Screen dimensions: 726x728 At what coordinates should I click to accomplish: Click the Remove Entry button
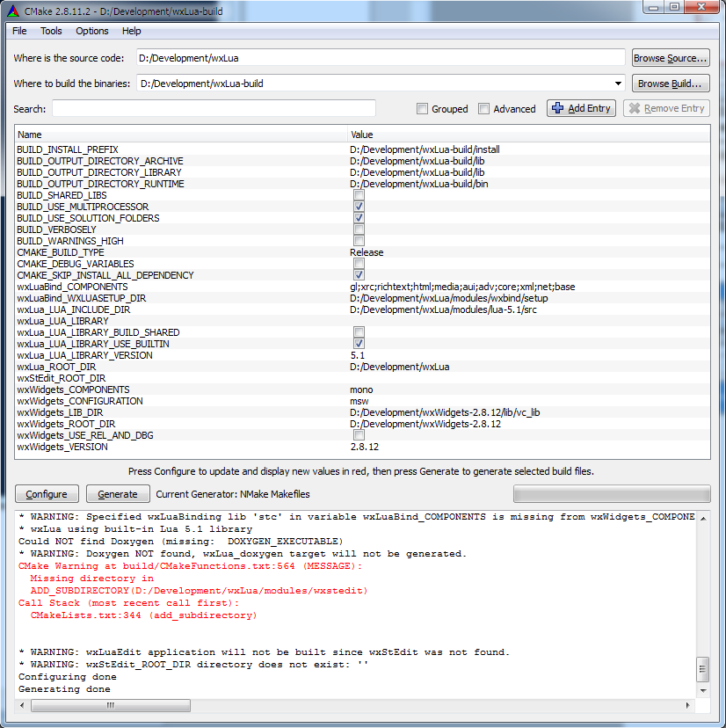[x=666, y=108]
